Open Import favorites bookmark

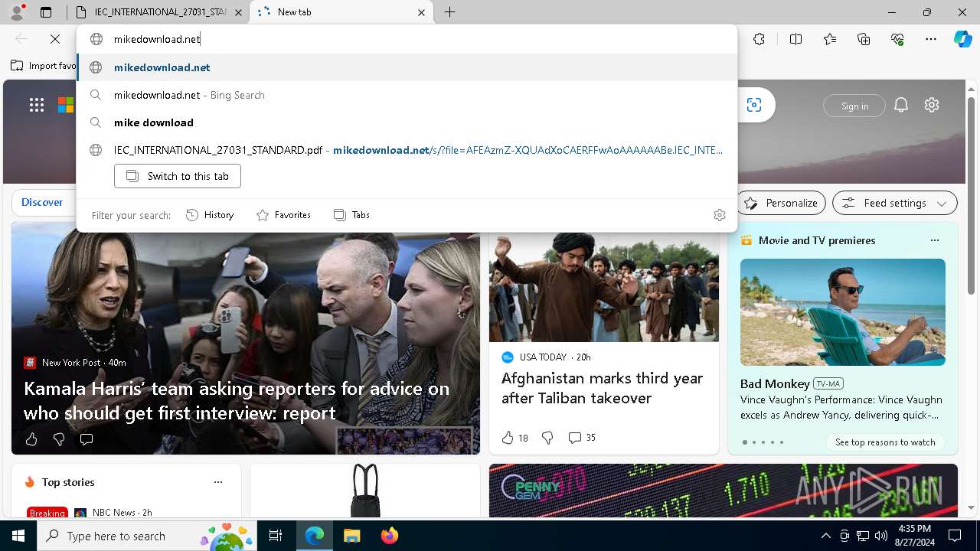(x=44, y=66)
